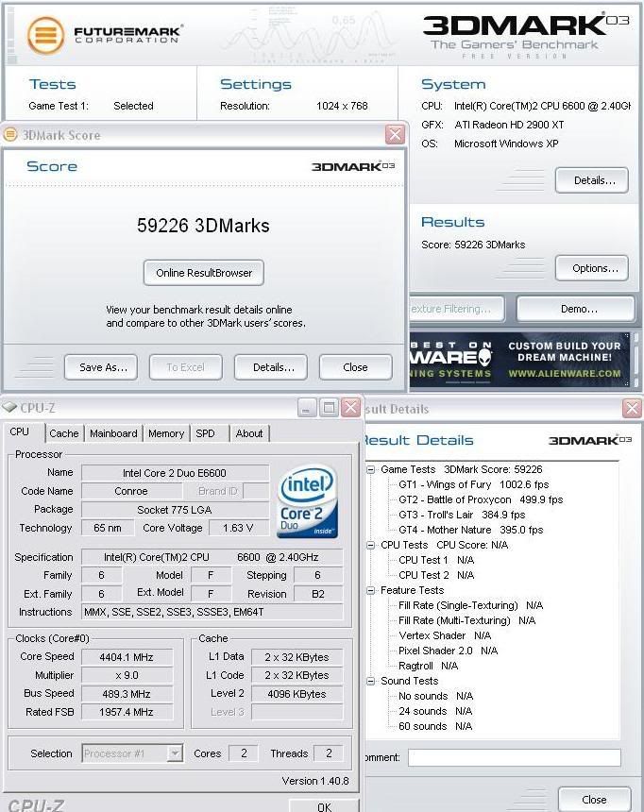
Task: Select the Ragtroll row
Action: click(x=428, y=666)
